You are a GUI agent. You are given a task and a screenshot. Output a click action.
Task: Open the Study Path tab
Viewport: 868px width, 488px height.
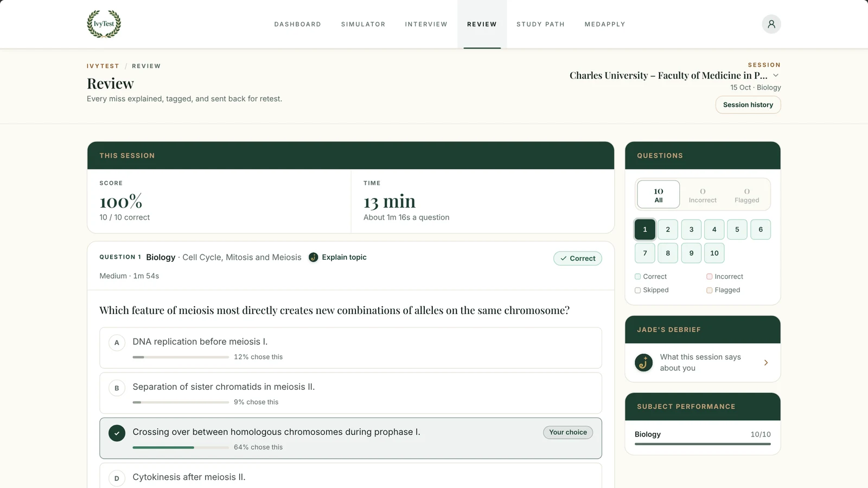(540, 24)
